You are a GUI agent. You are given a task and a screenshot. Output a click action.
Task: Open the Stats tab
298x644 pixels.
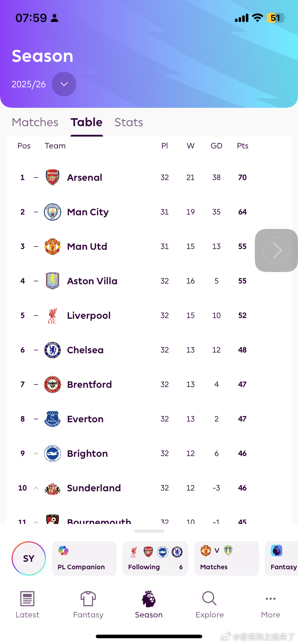pos(128,123)
